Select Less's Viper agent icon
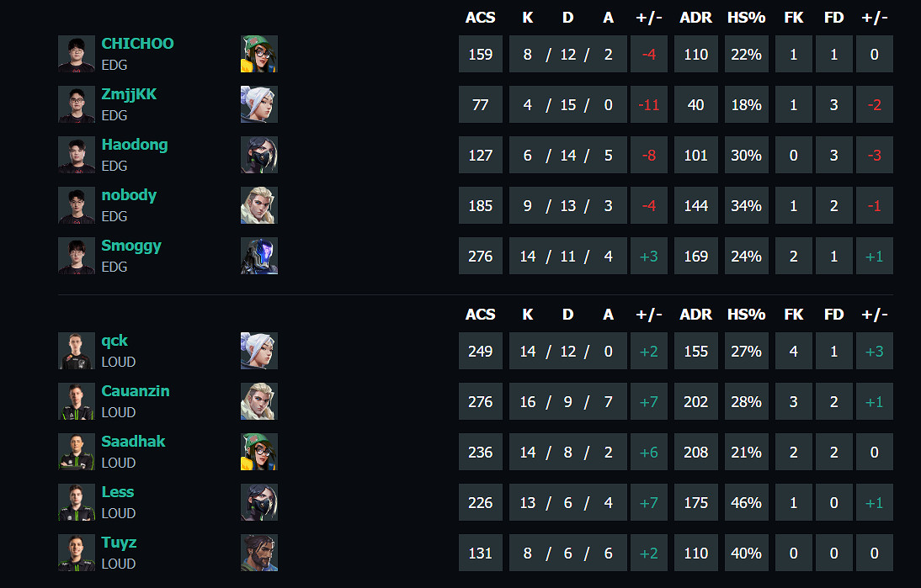Screen dimensions: 921x588 (259, 502)
